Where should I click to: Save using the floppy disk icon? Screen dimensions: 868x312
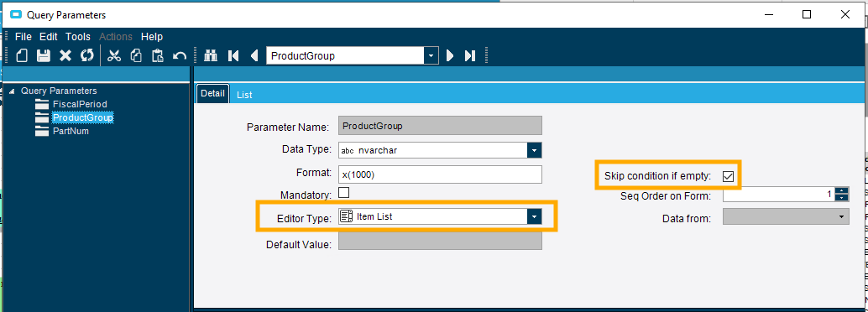pyautogui.click(x=43, y=55)
